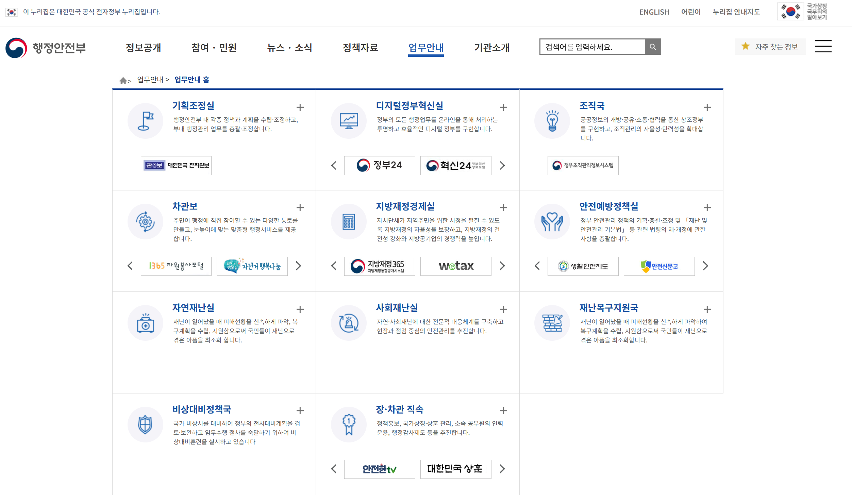Expand 기획조정실 with plus button
This screenshot has height=504, width=852.
(300, 107)
